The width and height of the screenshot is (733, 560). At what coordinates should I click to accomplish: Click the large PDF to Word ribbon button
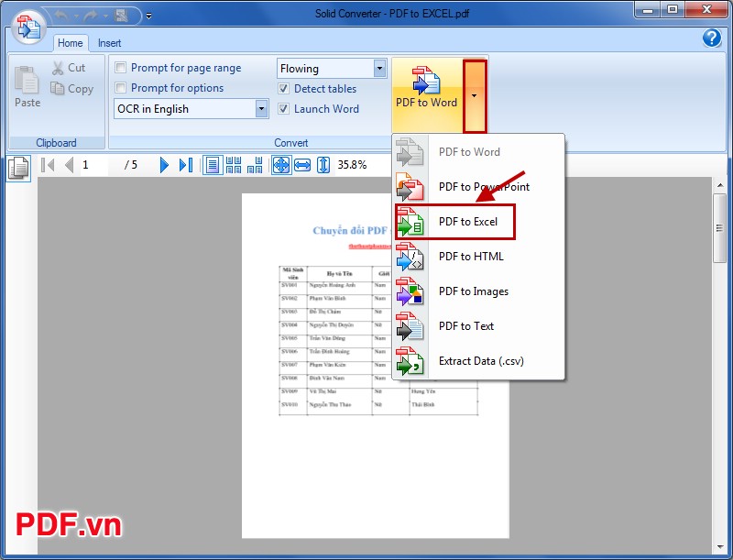coord(426,95)
